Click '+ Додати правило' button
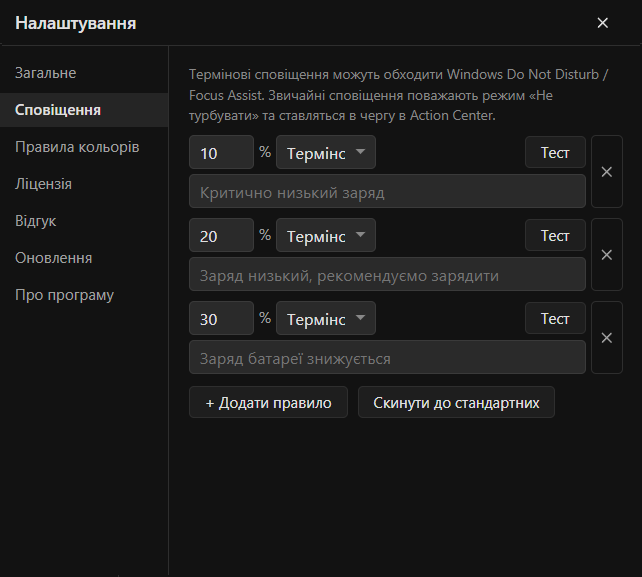642x577 pixels. [268, 402]
